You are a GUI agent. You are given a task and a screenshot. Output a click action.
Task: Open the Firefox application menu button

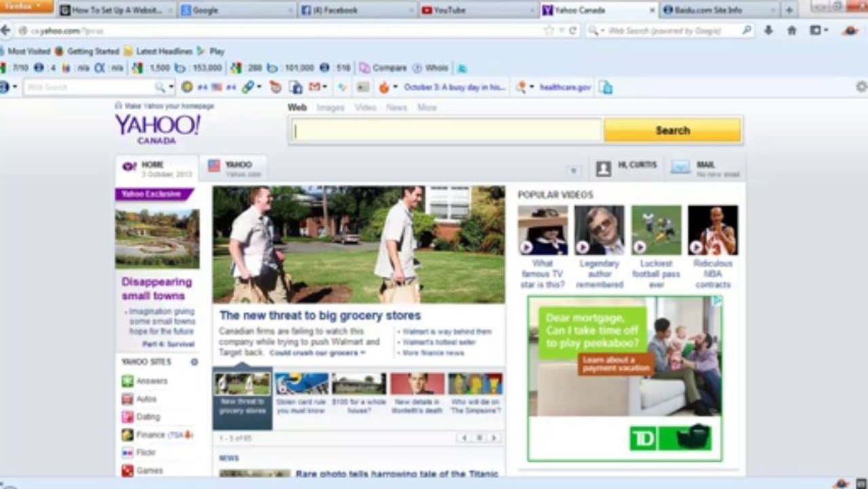coord(26,6)
